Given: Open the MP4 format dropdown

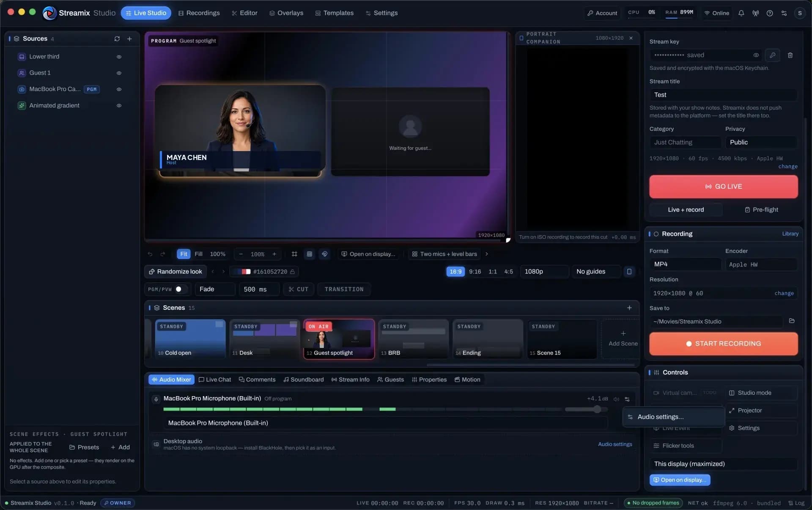Looking at the screenshot, I should point(685,264).
